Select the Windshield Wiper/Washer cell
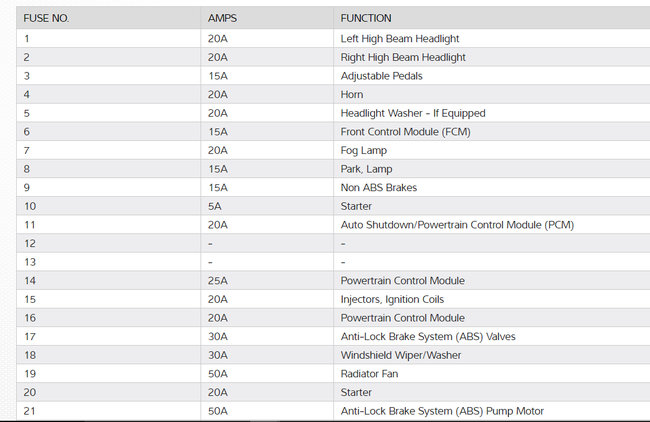The width and height of the screenshot is (650, 422). [x=404, y=355]
